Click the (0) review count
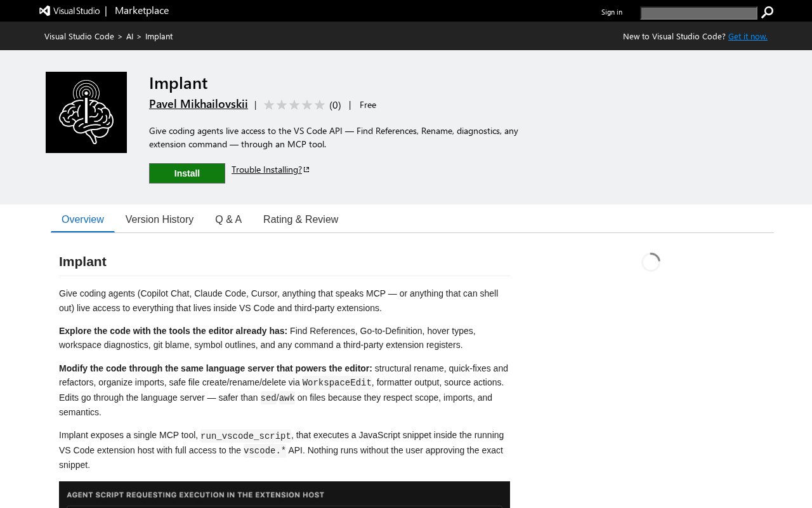The image size is (812, 508). tap(335, 105)
